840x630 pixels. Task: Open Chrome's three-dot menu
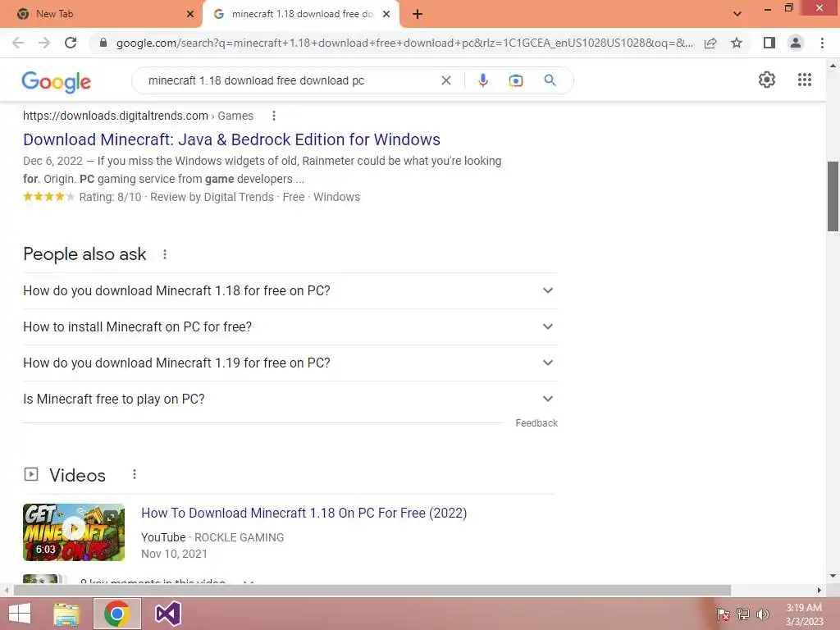coord(822,43)
